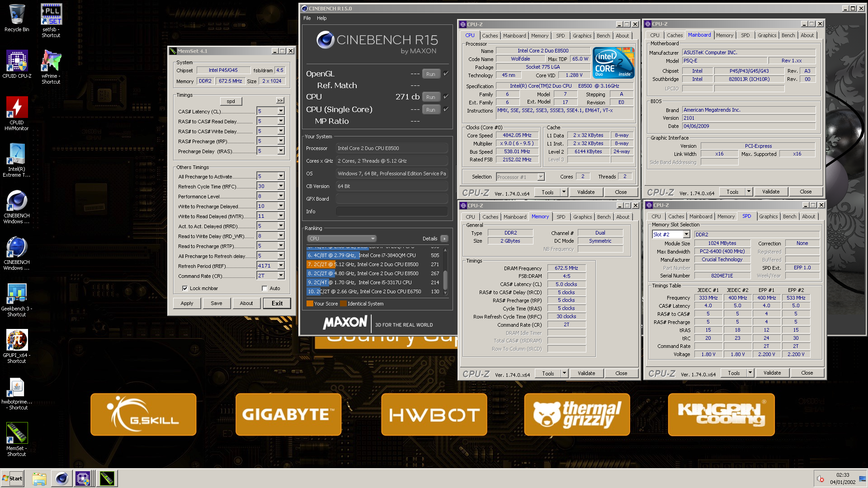Open the CPUID HWMonitor desktop icon

pyautogui.click(x=17, y=114)
